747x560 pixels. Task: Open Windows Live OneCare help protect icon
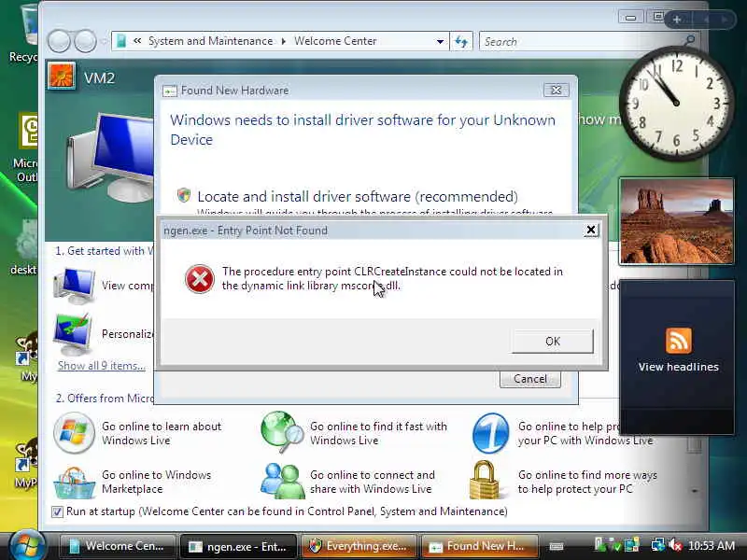click(490, 433)
